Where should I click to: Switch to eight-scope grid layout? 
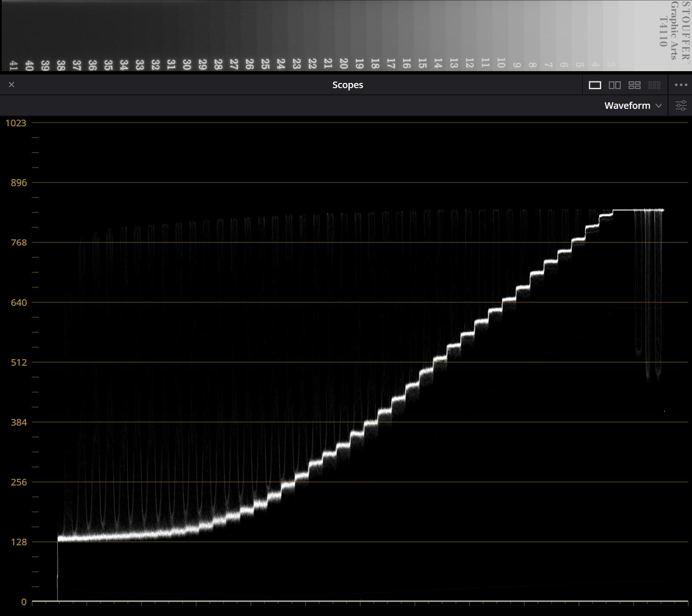click(654, 85)
